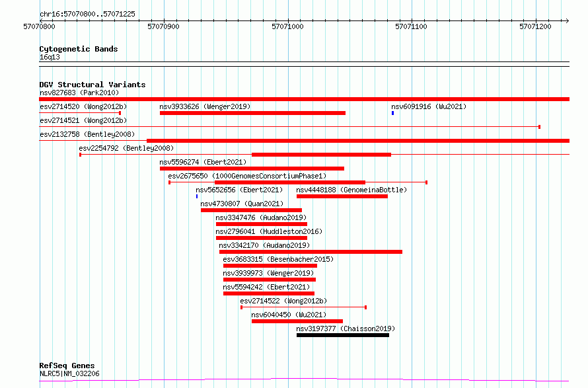Select the nsv3342170 (Audano2019) label
Image resolution: width=588 pixels, height=388 pixels.
264,245
